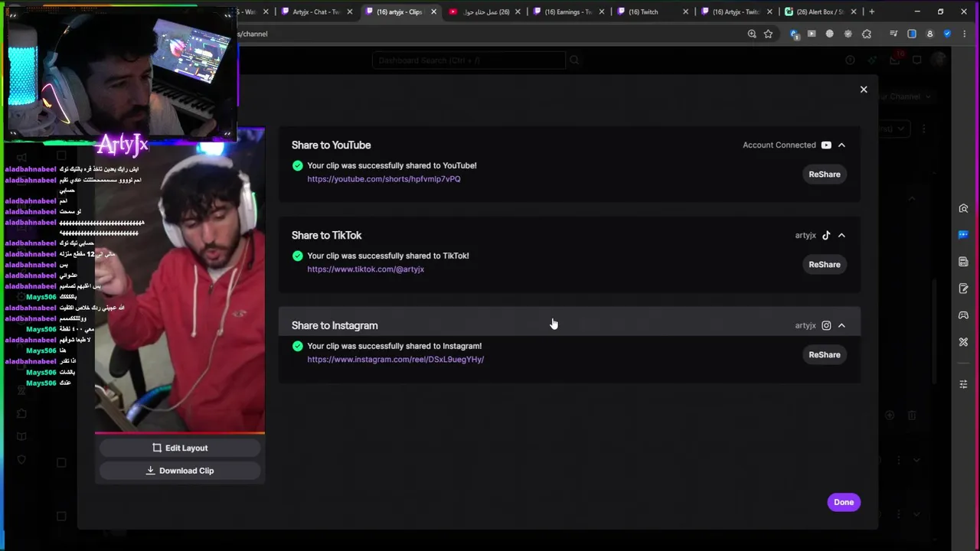The width and height of the screenshot is (980, 551).
Task: Collapse the Share to YouTube section chevron
Action: (841, 145)
